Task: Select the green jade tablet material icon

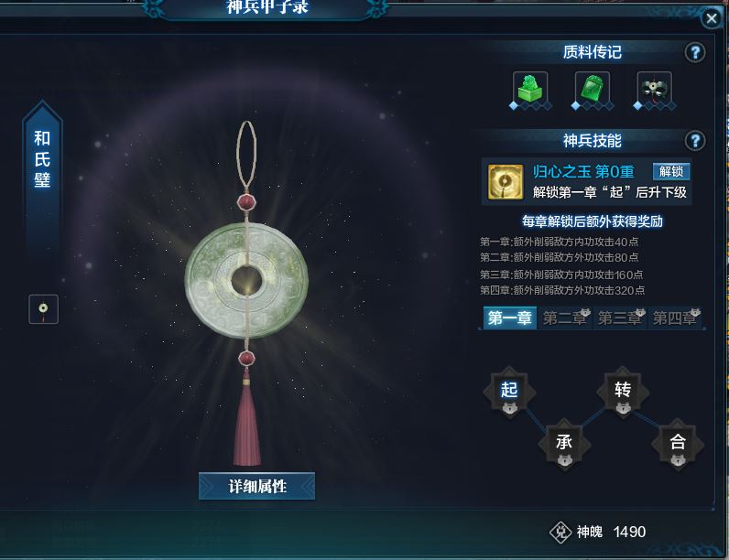Action: tap(593, 88)
